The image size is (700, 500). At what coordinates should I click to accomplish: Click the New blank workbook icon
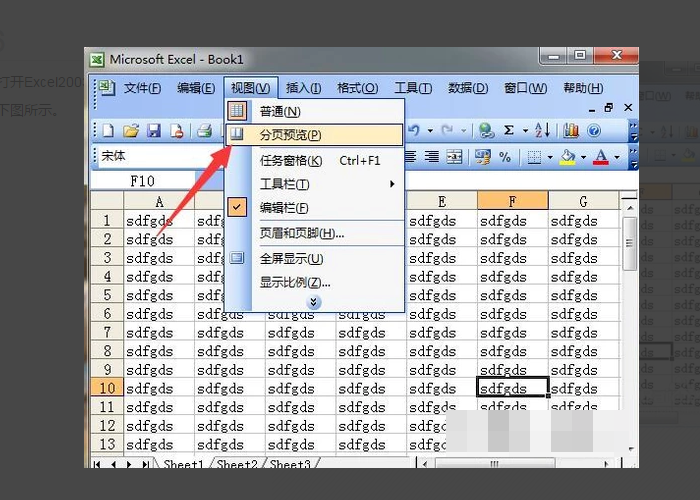pyautogui.click(x=108, y=131)
